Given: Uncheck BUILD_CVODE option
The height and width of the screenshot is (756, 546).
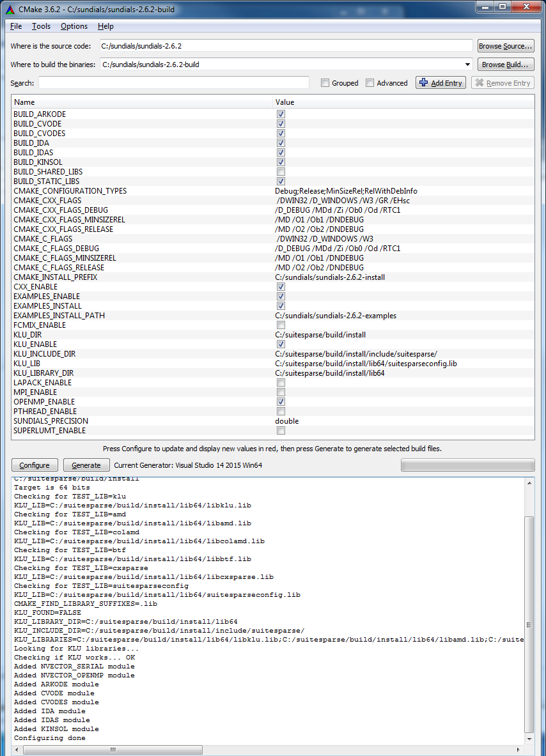Looking at the screenshot, I should pos(281,124).
